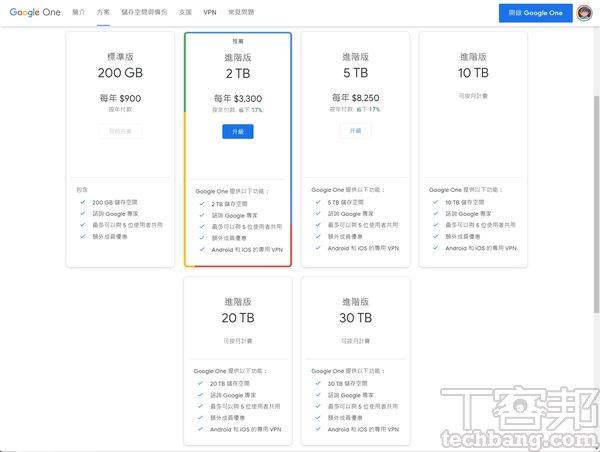The image size is (600, 452).
Task: Click the 升級 button in 5 TB card
Action: click(x=355, y=131)
